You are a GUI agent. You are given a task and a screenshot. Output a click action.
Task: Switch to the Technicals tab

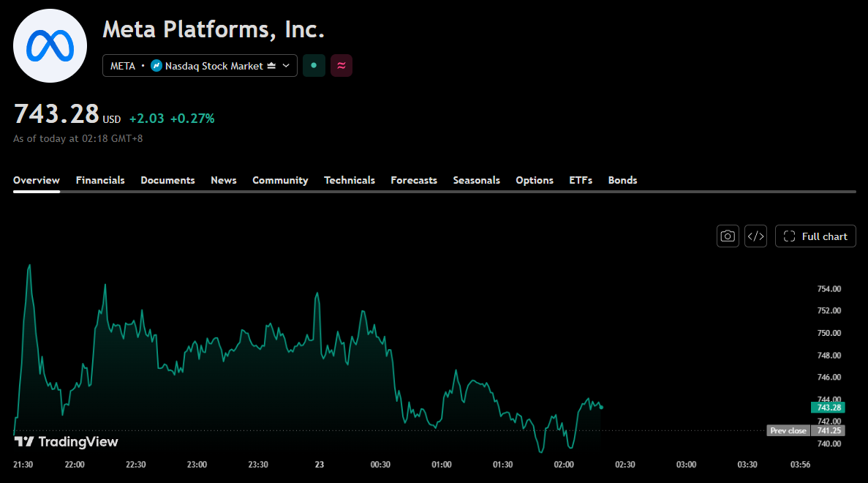(350, 180)
